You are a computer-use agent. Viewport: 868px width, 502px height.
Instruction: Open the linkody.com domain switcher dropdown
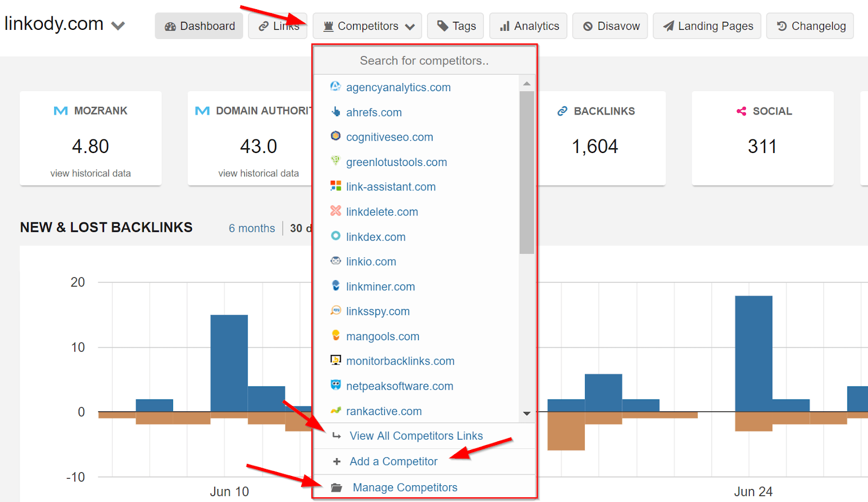click(118, 26)
